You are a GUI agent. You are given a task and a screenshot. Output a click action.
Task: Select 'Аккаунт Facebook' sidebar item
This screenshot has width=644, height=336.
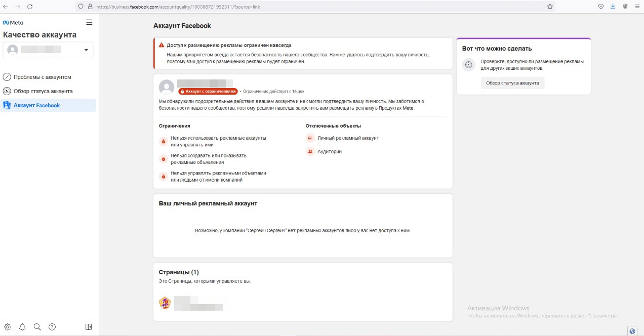[36, 105]
